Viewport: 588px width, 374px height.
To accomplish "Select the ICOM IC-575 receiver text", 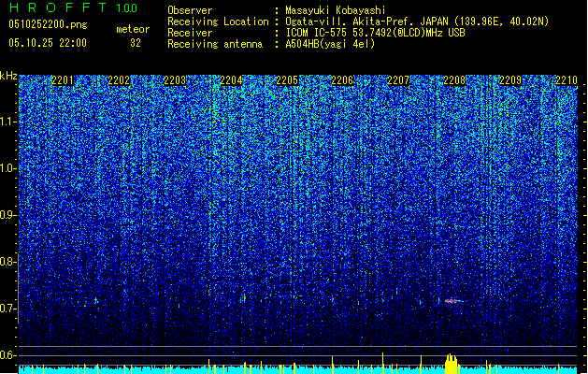I will (x=375, y=33).
